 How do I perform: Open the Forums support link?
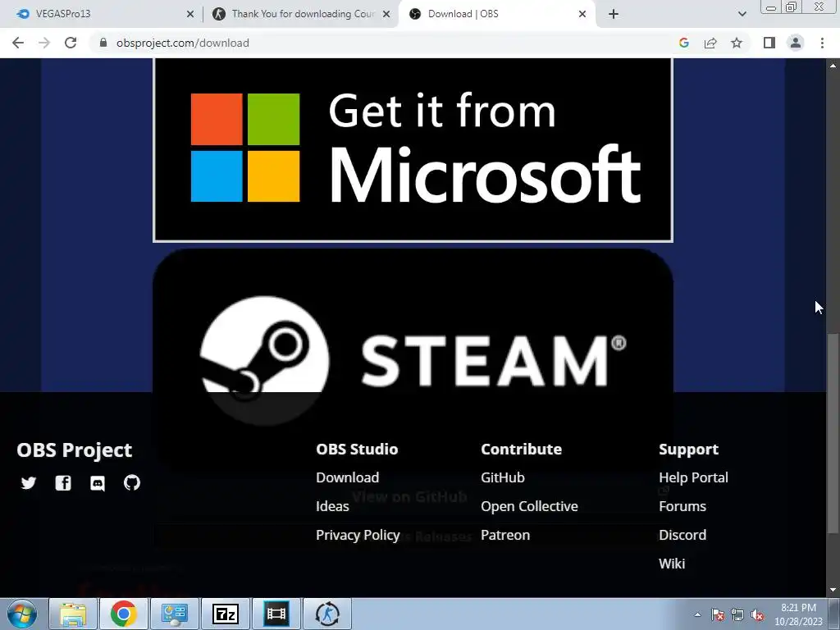click(x=682, y=506)
